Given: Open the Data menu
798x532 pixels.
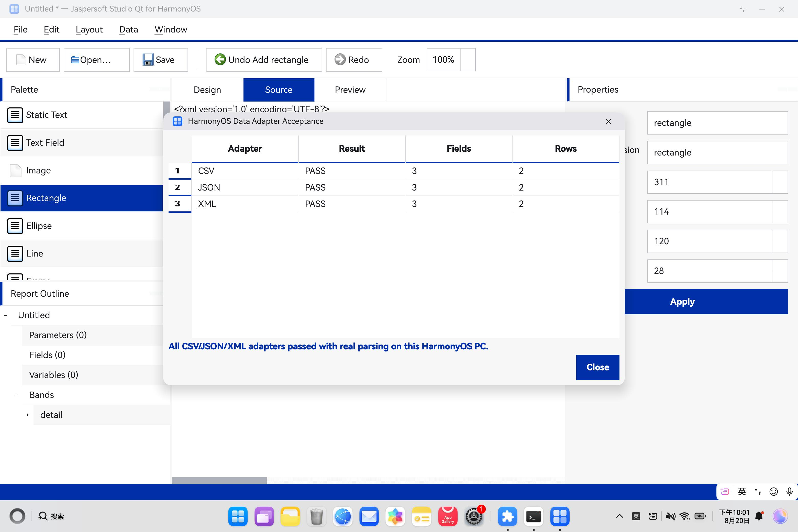Looking at the screenshot, I should coord(129,29).
